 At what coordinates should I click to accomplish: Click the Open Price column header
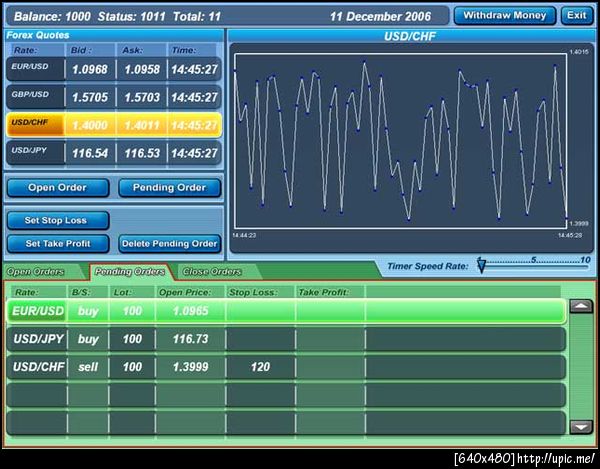point(185,293)
